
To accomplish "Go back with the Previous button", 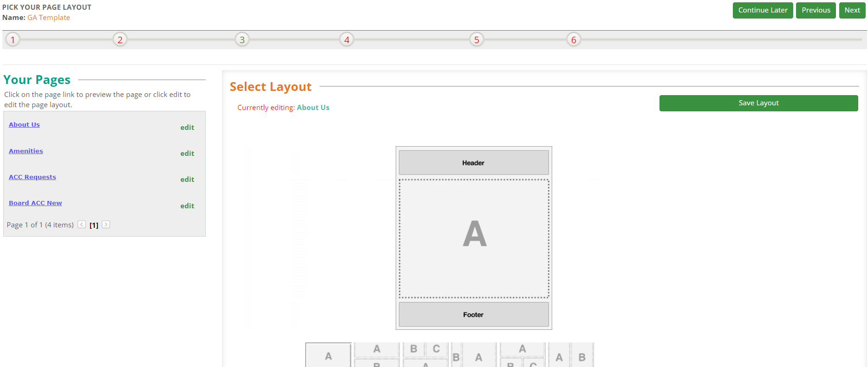I will (x=816, y=10).
